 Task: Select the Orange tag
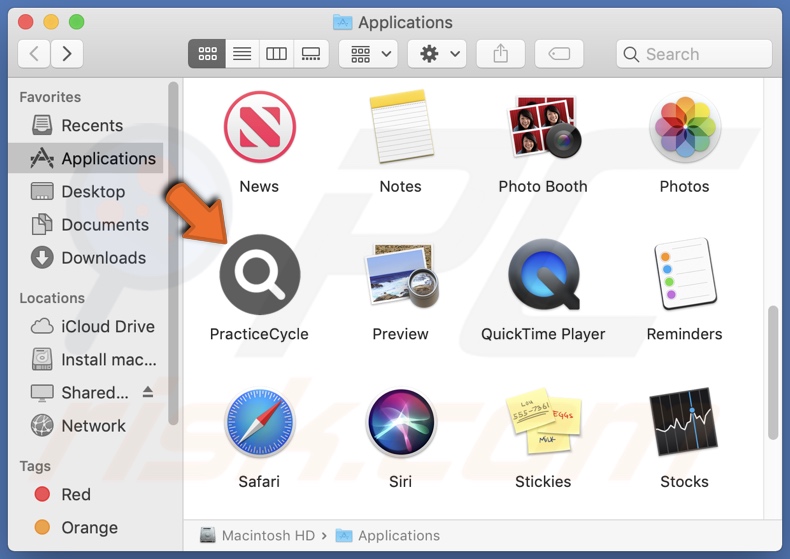[x=86, y=527]
